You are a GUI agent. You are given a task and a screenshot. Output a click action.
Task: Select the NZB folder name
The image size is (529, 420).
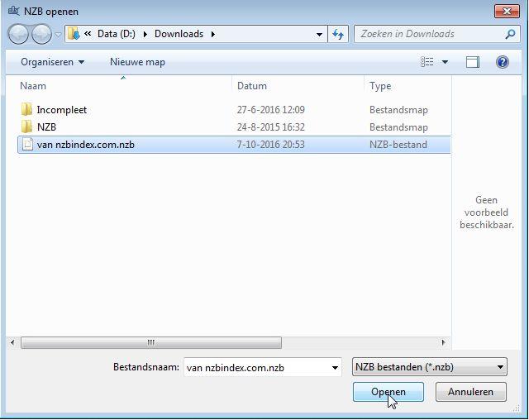click(46, 127)
